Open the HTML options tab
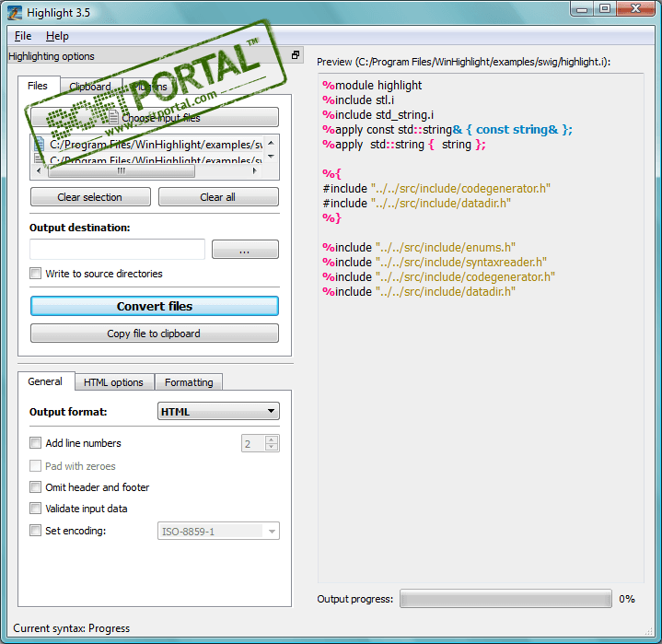This screenshot has width=662, height=644. point(113,382)
